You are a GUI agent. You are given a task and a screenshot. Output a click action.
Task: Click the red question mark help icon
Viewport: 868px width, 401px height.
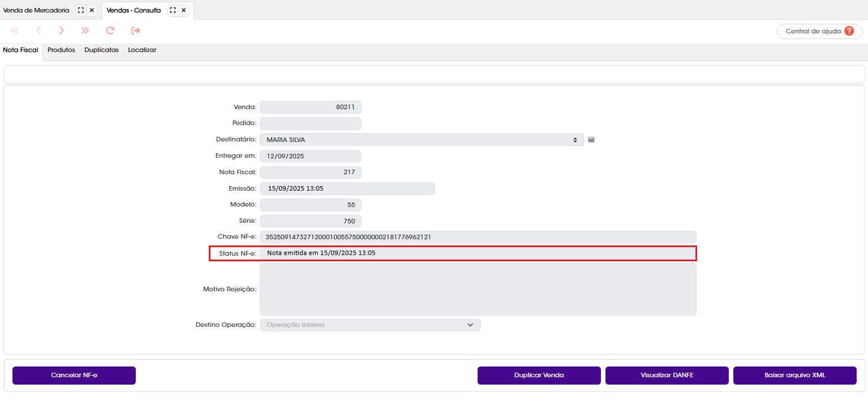coord(849,31)
